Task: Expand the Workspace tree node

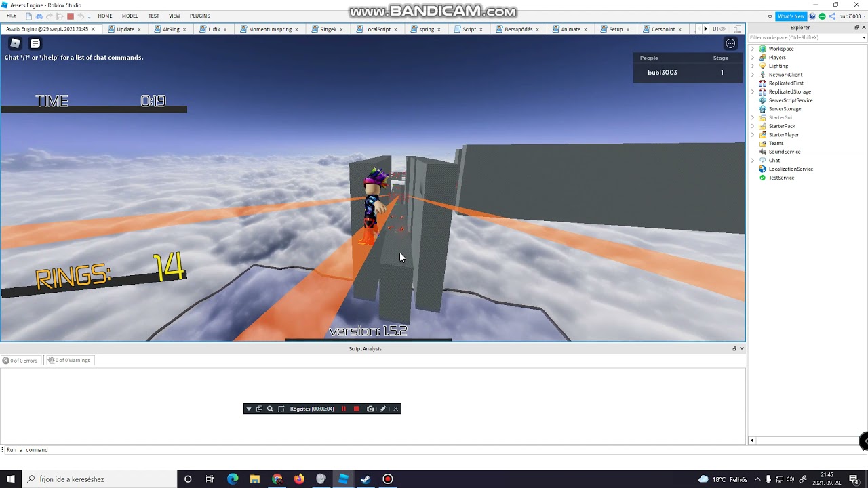Action: pos(753,49)
